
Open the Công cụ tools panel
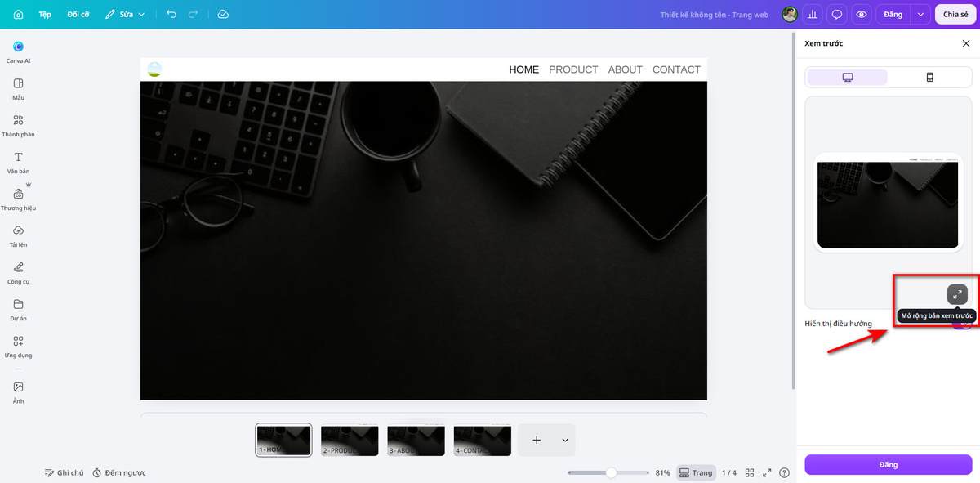click(18, 273)
